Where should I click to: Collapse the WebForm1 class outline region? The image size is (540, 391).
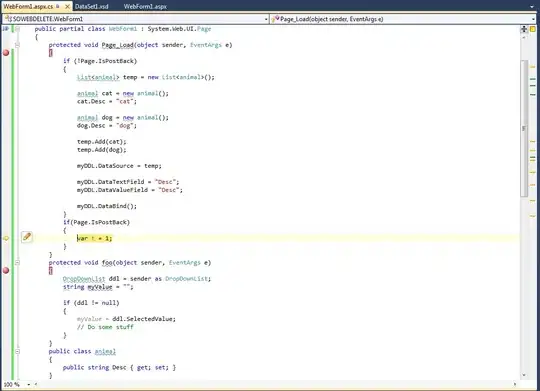click(x=17, y=29)
